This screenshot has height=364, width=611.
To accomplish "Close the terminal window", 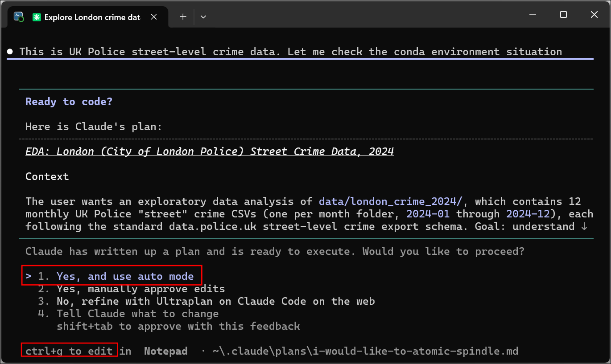I will coord(594,15).
